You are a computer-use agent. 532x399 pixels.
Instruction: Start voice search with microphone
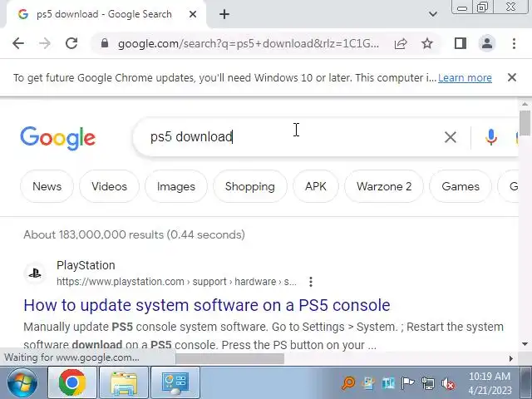(491, 137)
